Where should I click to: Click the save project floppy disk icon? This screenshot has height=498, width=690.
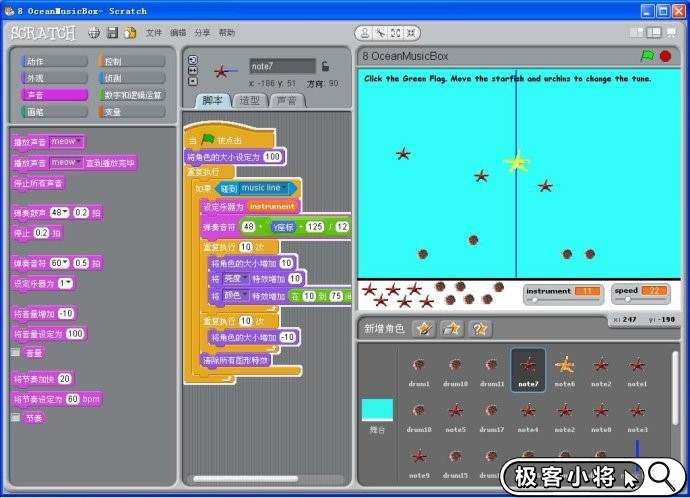coord(112,33)
